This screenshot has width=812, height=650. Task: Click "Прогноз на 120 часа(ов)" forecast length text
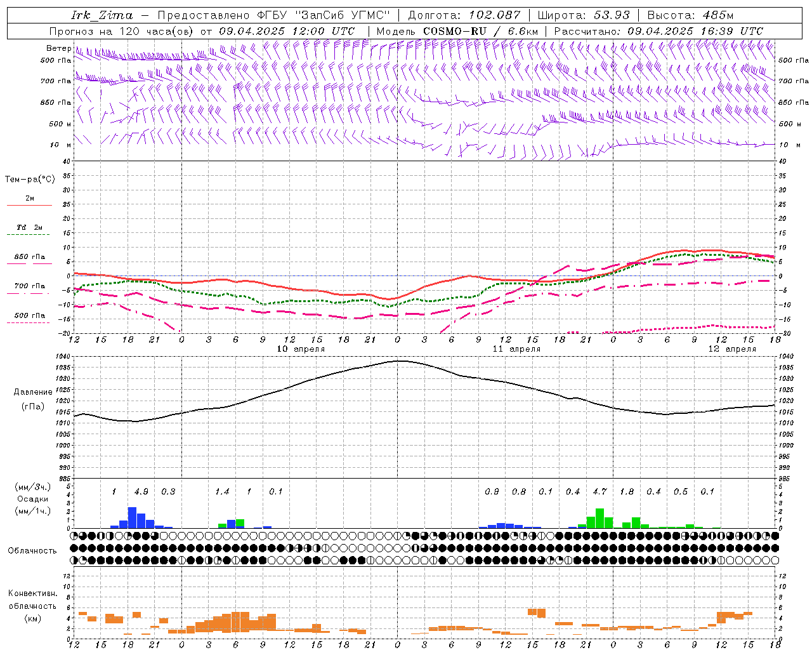coord(122,31)
